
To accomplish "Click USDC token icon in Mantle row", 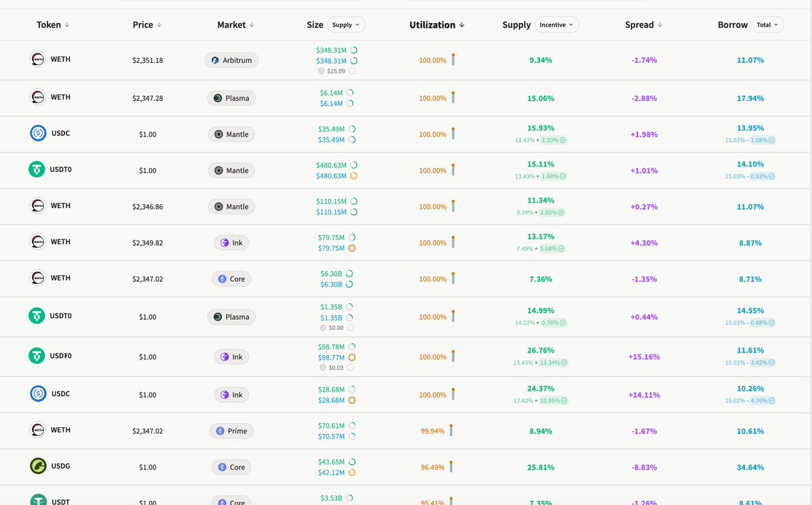I will (38, 133).
